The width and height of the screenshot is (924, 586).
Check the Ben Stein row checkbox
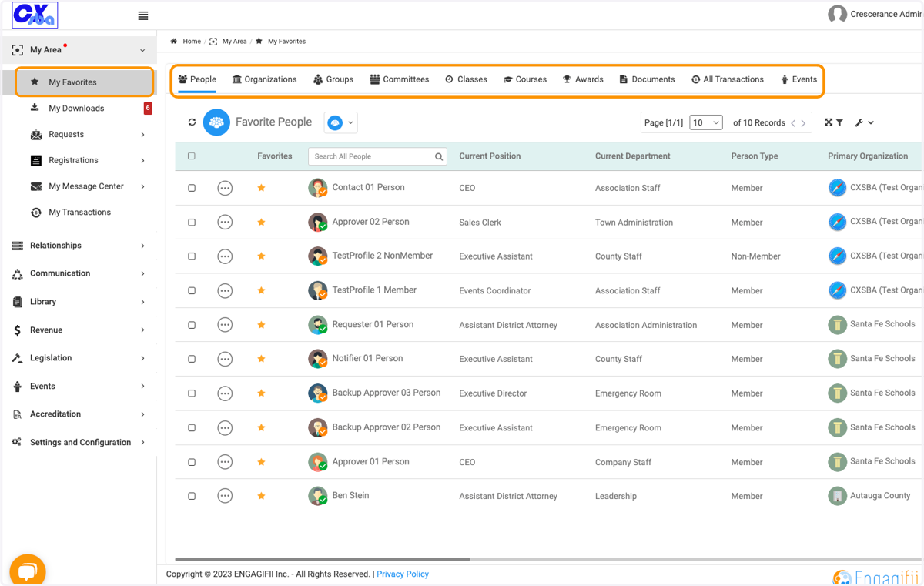click(x=192, y=496)
